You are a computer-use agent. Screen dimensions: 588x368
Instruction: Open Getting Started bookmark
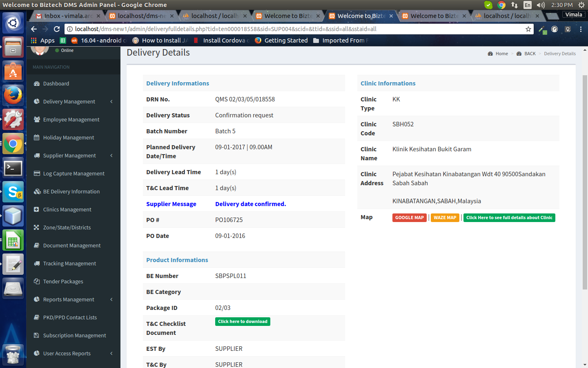click(x=281, y=40)
